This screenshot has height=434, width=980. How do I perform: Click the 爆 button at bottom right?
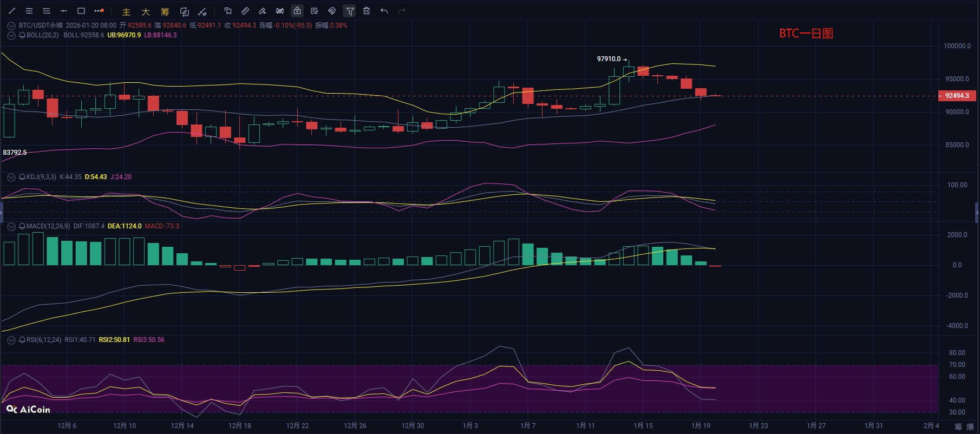[970, 427]
